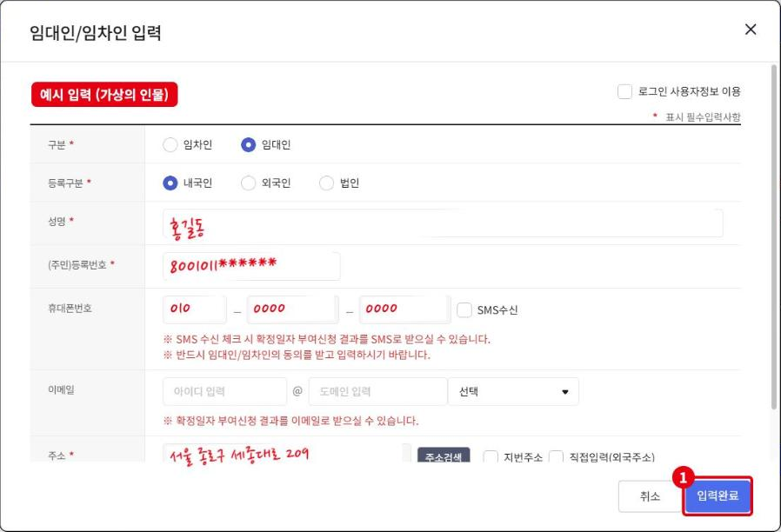Check the 지번주소 checkbox
The width and height of the screenshot is (781, 532).
(x=491, y=456)
